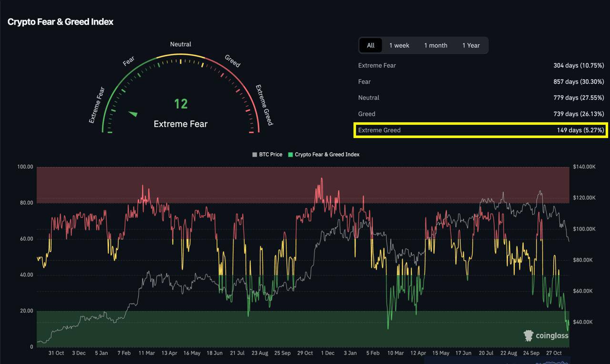Select the Greed 739 days row
The image size is (610, 364).
[x=481, y=114]
